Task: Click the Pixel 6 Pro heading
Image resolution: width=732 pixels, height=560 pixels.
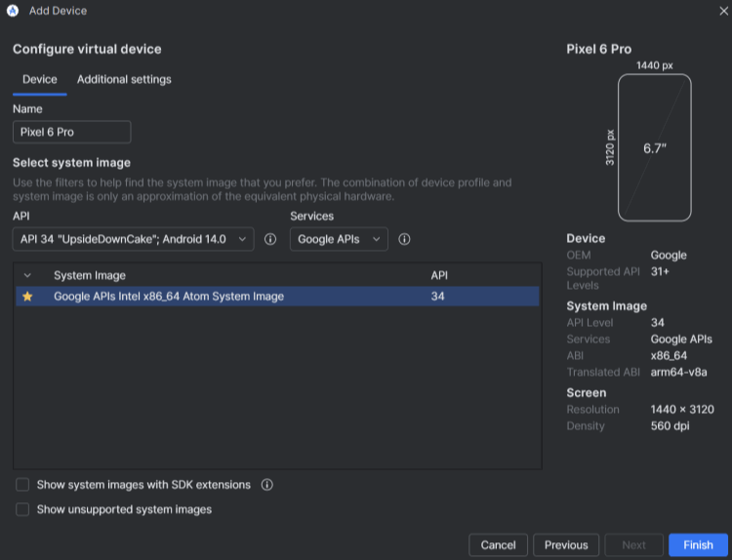Action: (x=599, y=49)
